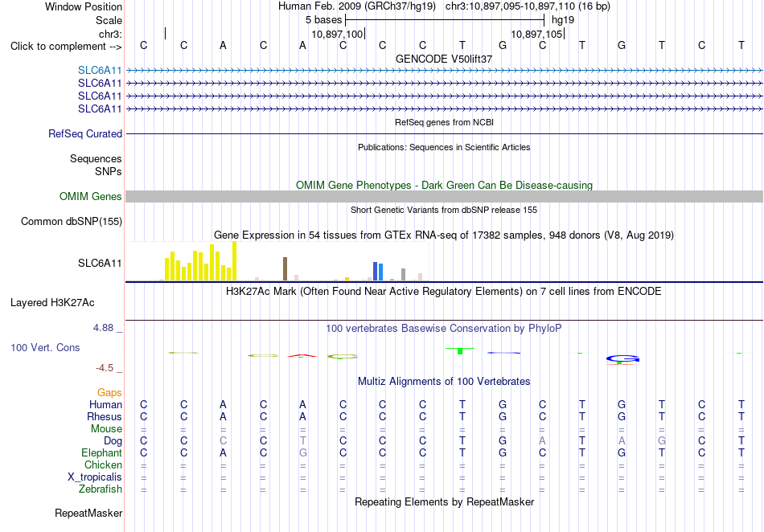764x532 pixels.
Task: Click 'Short Genetic Variants from dbSNP release 155'
Action: 444,211
